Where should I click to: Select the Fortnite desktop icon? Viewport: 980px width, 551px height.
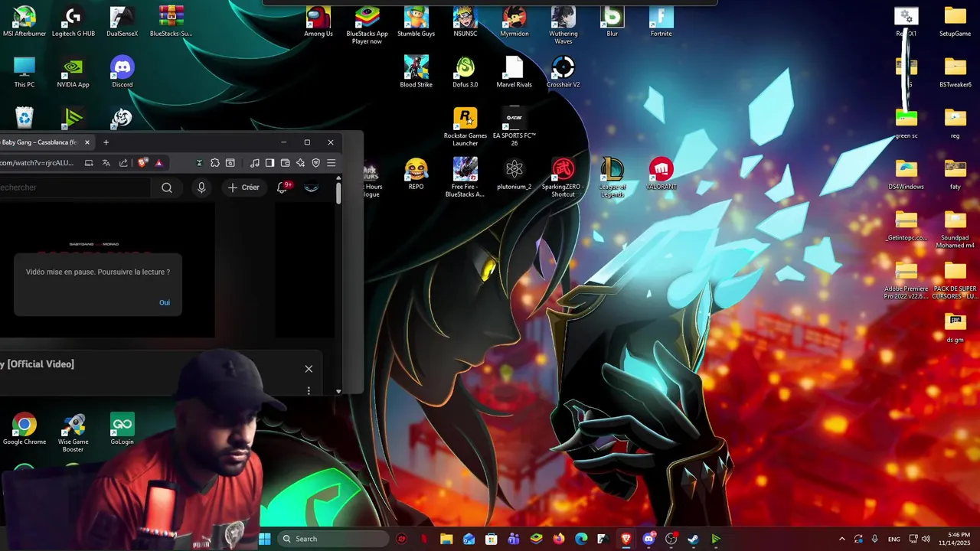661,21
